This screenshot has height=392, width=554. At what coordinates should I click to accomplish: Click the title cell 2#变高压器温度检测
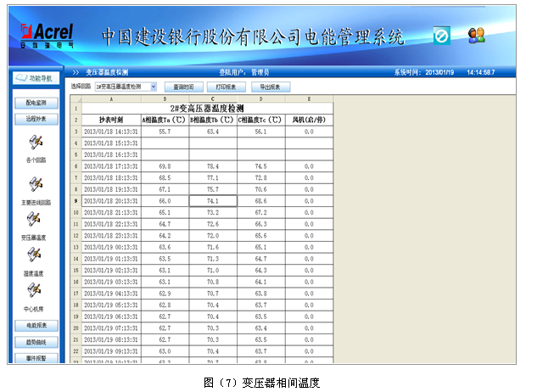tap(207, 109)
